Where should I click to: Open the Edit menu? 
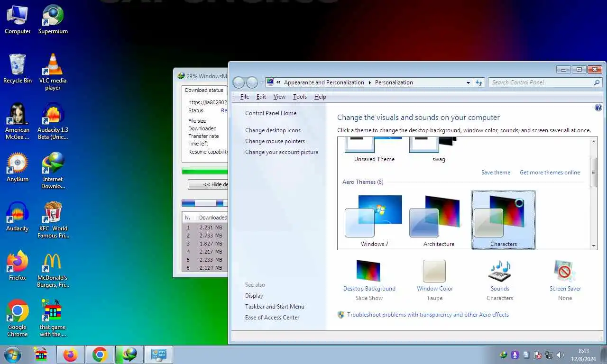point(261,97)
